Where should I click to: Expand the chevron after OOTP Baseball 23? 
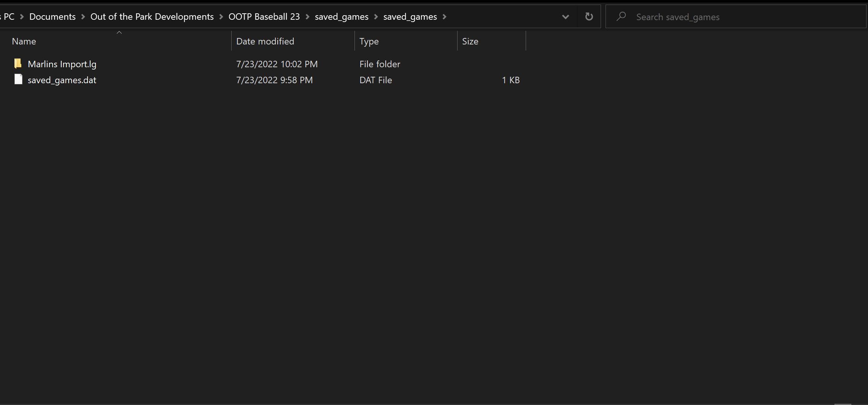[x=307, y=17]
